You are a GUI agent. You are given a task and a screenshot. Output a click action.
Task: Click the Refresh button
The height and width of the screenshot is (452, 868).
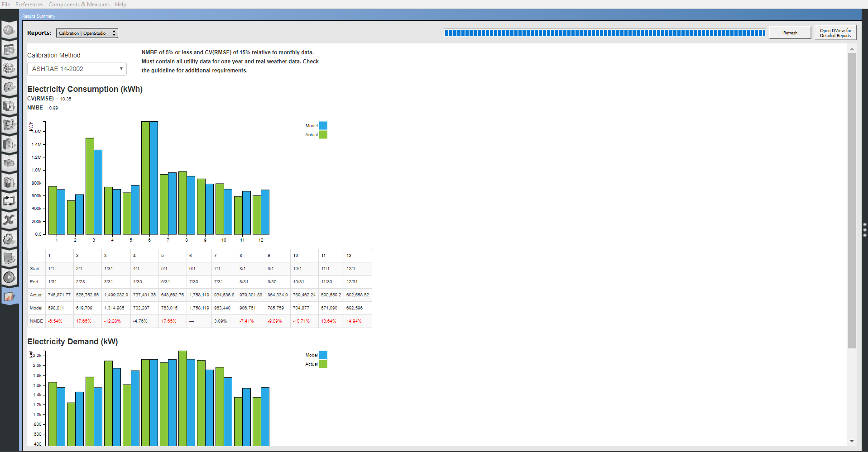[790, 32]
